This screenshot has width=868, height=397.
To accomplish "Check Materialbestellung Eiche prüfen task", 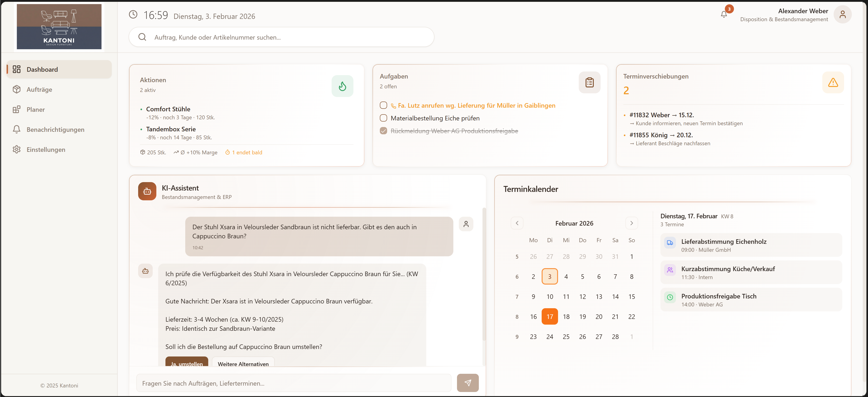I will point(383,118).
